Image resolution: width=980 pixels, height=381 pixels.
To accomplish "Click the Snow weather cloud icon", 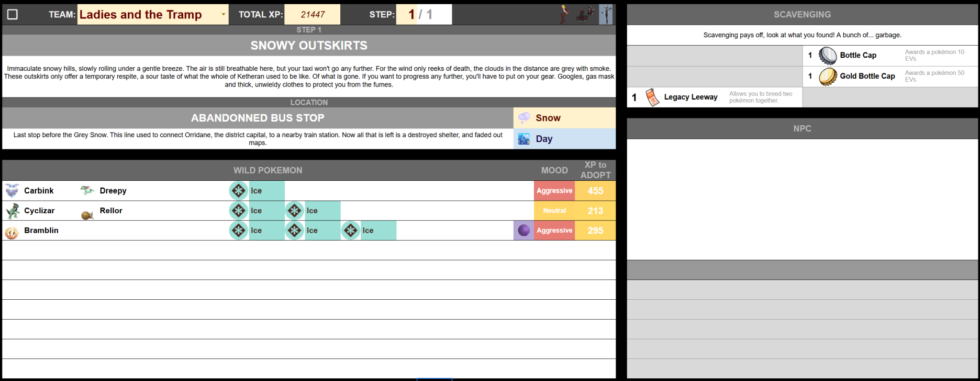I will click(x=524, y=118).
